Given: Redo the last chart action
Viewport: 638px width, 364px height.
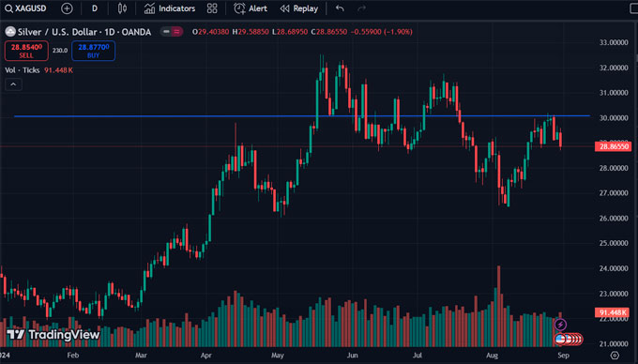Looking at the screenshot, I should pyautogui.click(x=361, y=8).
